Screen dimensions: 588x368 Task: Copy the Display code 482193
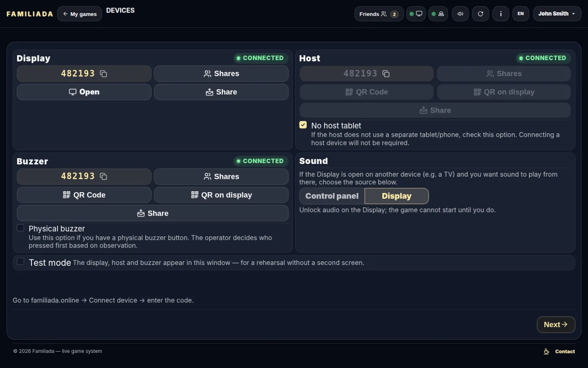pyautogui.click(x=103, y=74)
